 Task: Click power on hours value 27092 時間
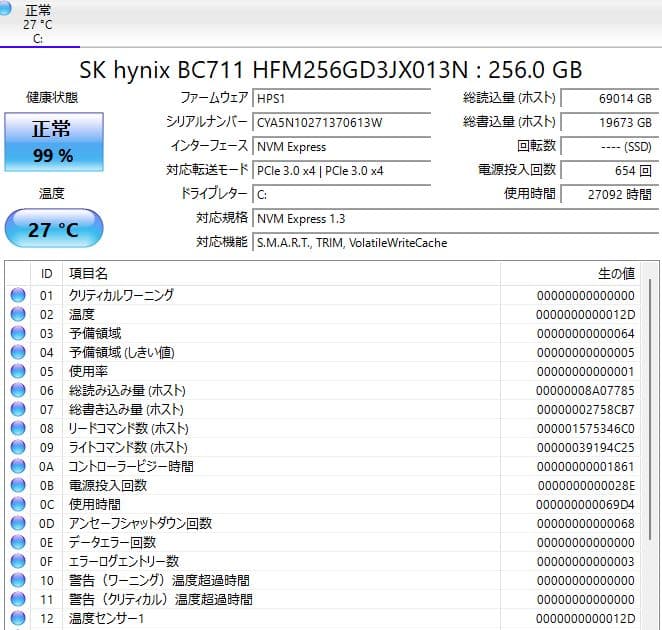(609, 195)
